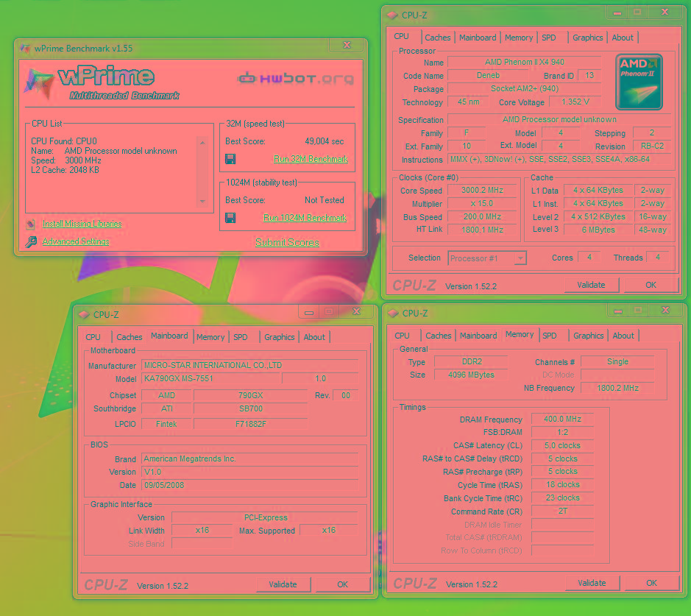Select the SPD tab in the Memory window
691x616 pixels.
pyautogui.click(x=549, y=336)
